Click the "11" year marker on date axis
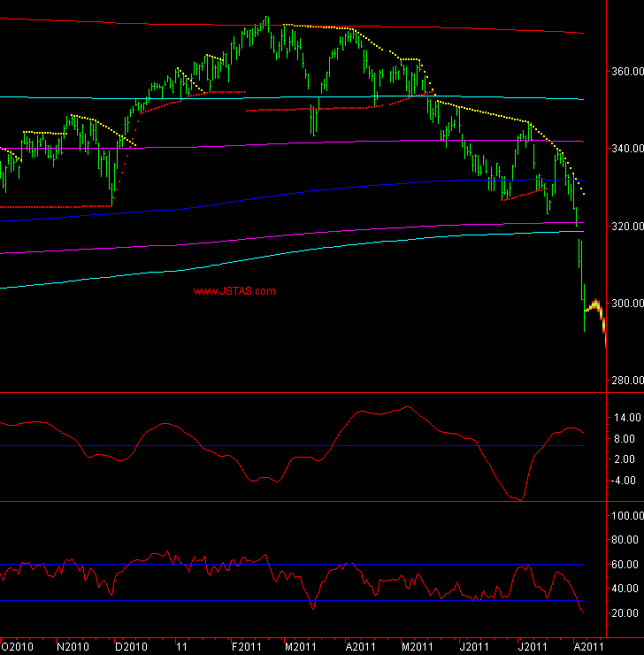 (x=183, y=647)
